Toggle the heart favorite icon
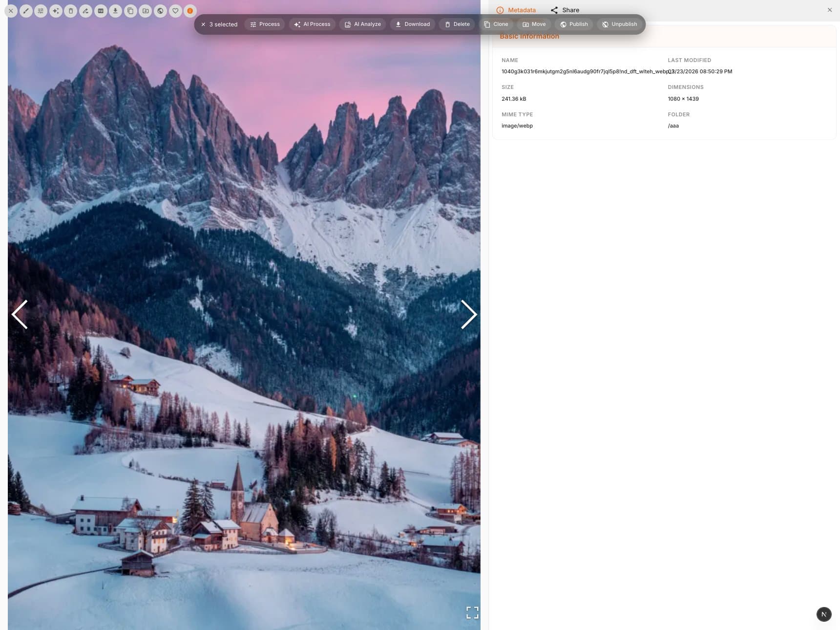840x630 pixels. point(175,11)
